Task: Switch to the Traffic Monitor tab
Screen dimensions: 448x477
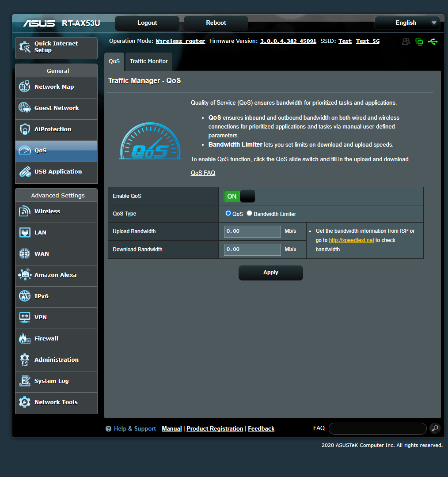Action: pos(148,61)
